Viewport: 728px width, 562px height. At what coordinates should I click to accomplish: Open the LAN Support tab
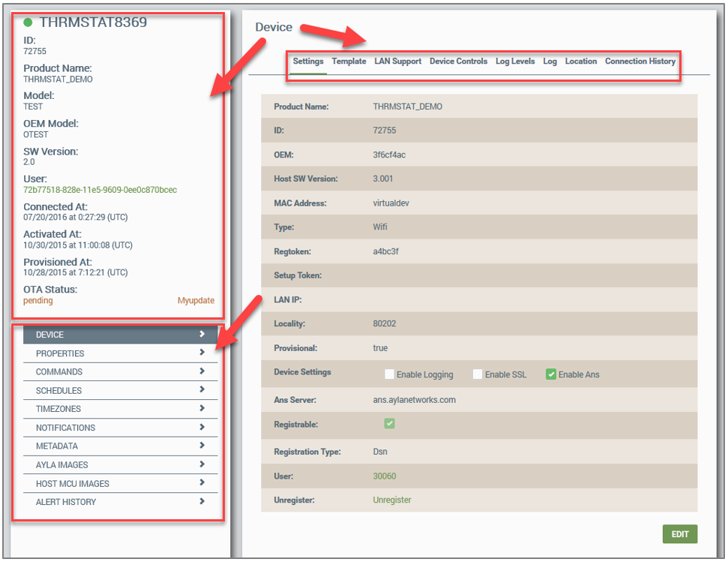click(398, 62)
